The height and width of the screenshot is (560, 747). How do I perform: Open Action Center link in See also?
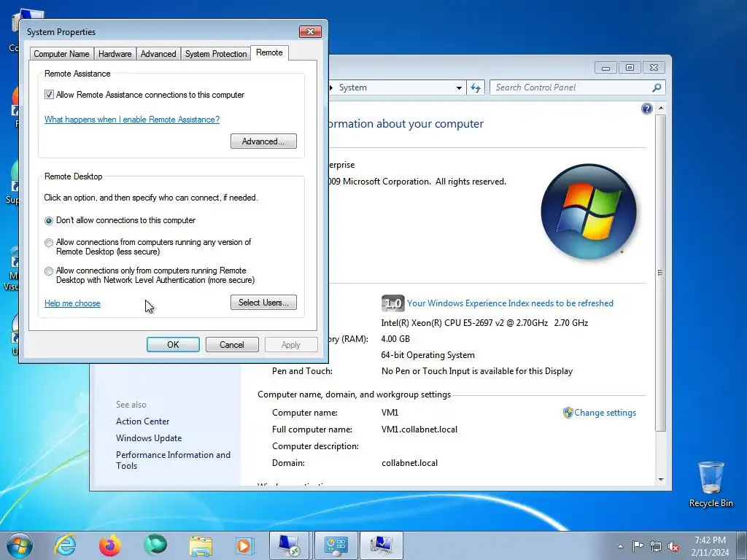tap(142, 421)
